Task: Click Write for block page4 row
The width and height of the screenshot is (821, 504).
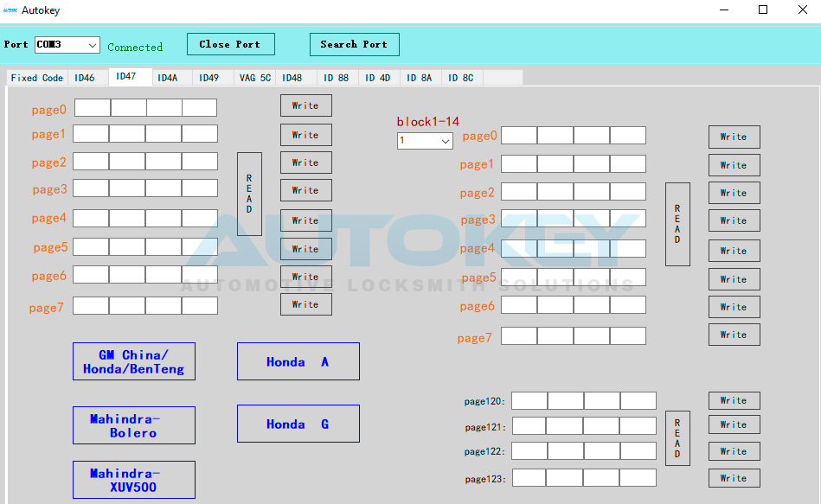Action: click(x=734, y=252)
